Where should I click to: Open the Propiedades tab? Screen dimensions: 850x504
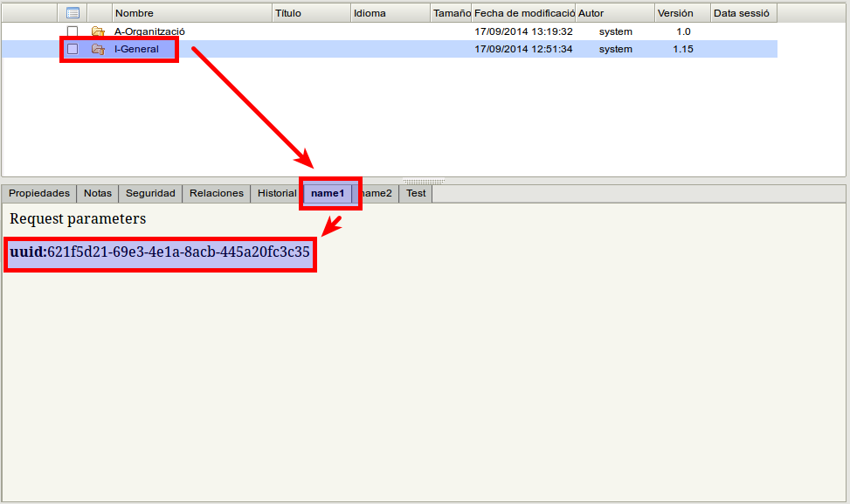click(39, 193)
